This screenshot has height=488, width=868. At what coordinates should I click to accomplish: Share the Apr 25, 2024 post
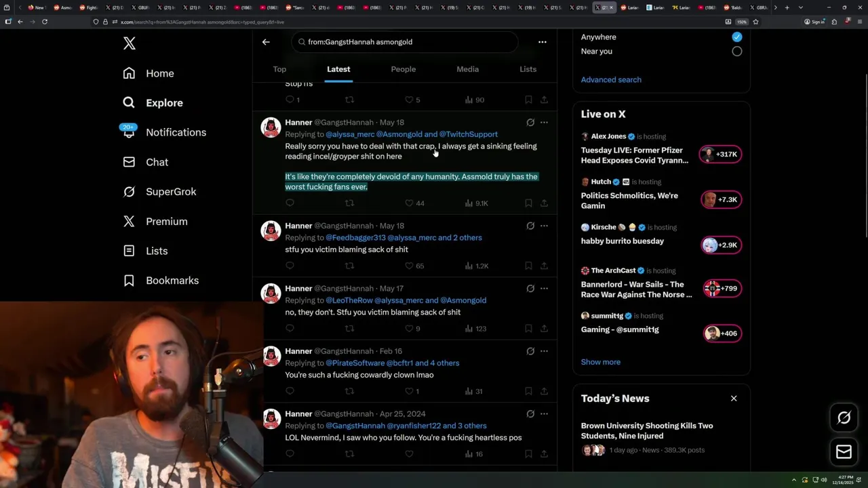[x=544, y=454]
